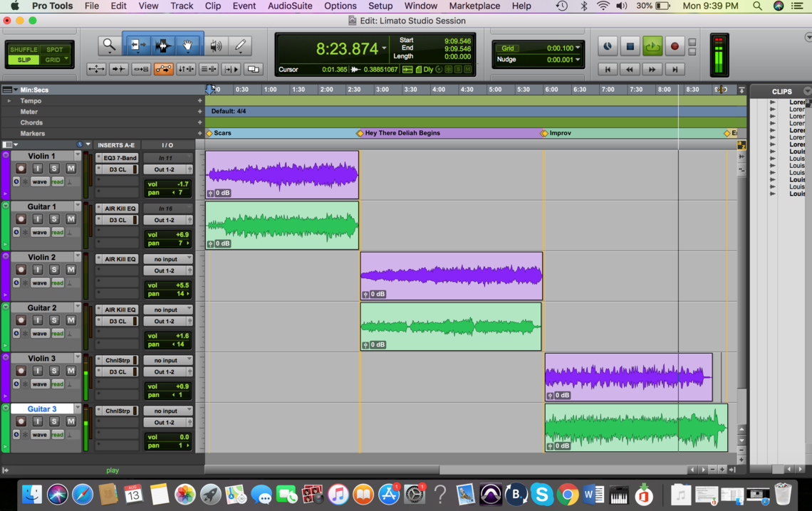Image resolution: width=812 pixels, height=511 pixels.
Task: Record-enable the Violin 3 track
Action: coord(21,371)
